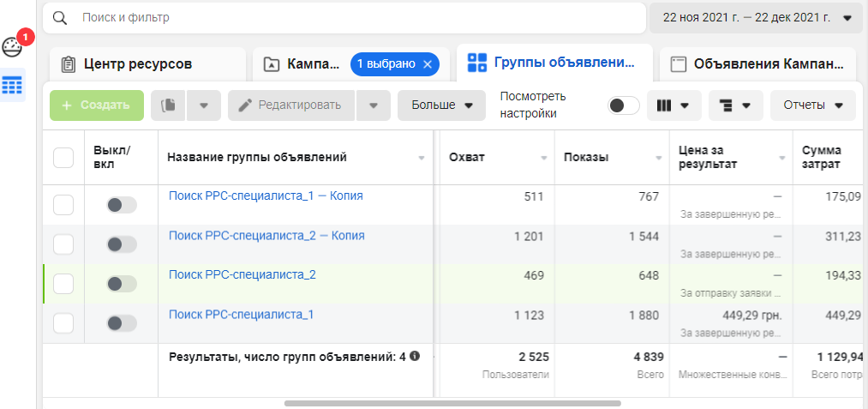Viewport: 868px width, 409px height.
Task: Click the total spend 1 129,94
Action: (x=839, y=357)
